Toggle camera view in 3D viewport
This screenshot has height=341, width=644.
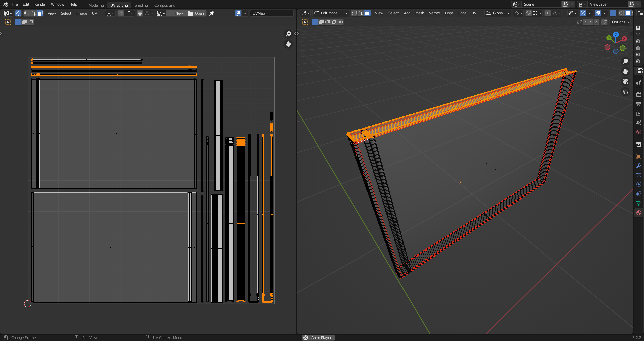[x=625, y=81]
